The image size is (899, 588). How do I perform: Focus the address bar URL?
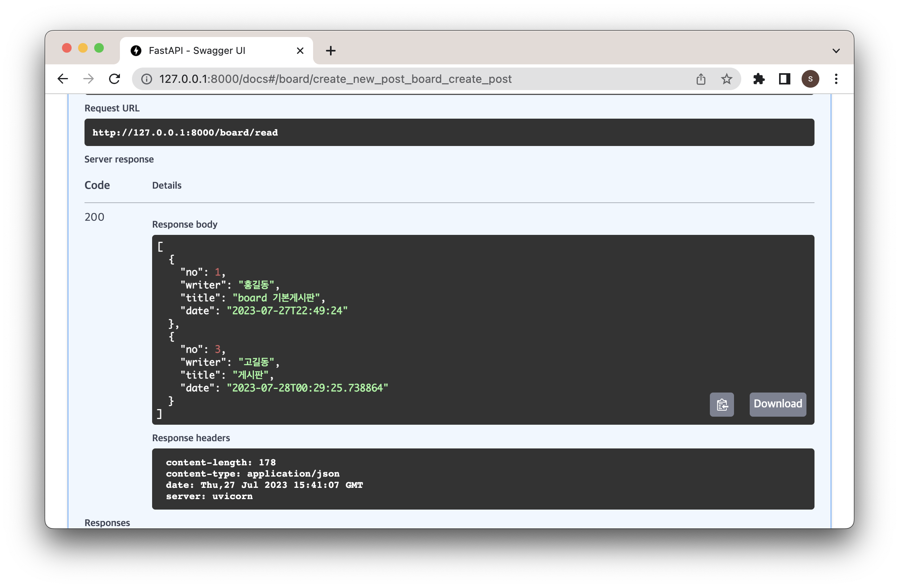335,79
